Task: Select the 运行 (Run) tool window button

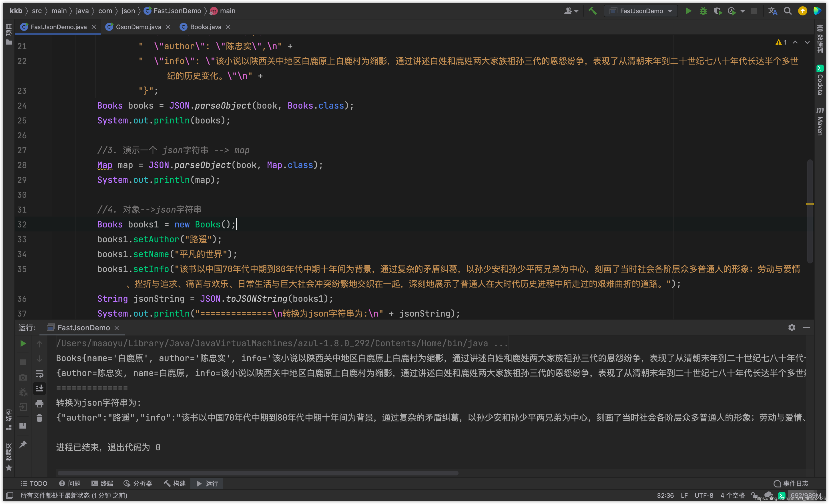Action: pyautogui.click(x=207, y=483)
